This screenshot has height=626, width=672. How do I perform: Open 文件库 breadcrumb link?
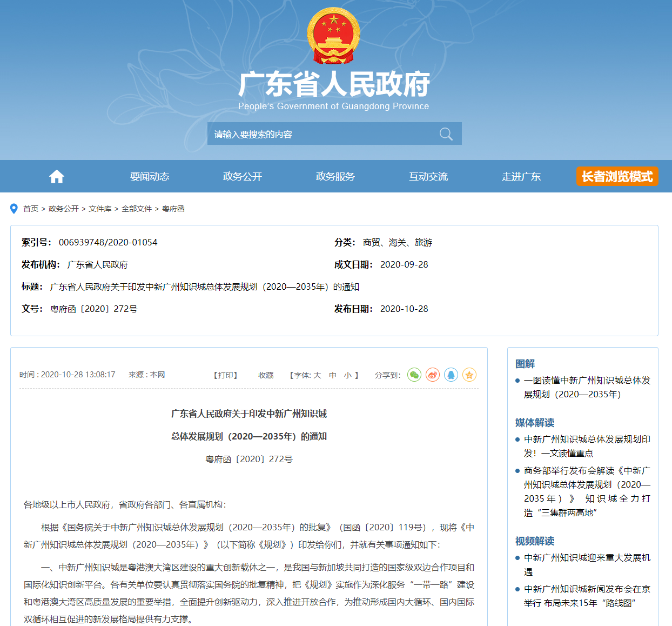[x=100, y=209]
